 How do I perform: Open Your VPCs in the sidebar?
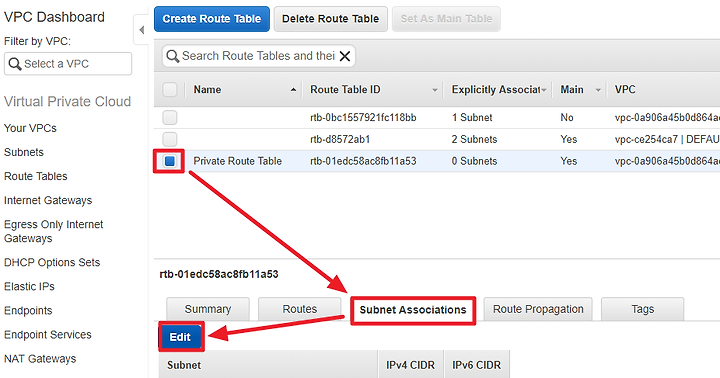30,128
